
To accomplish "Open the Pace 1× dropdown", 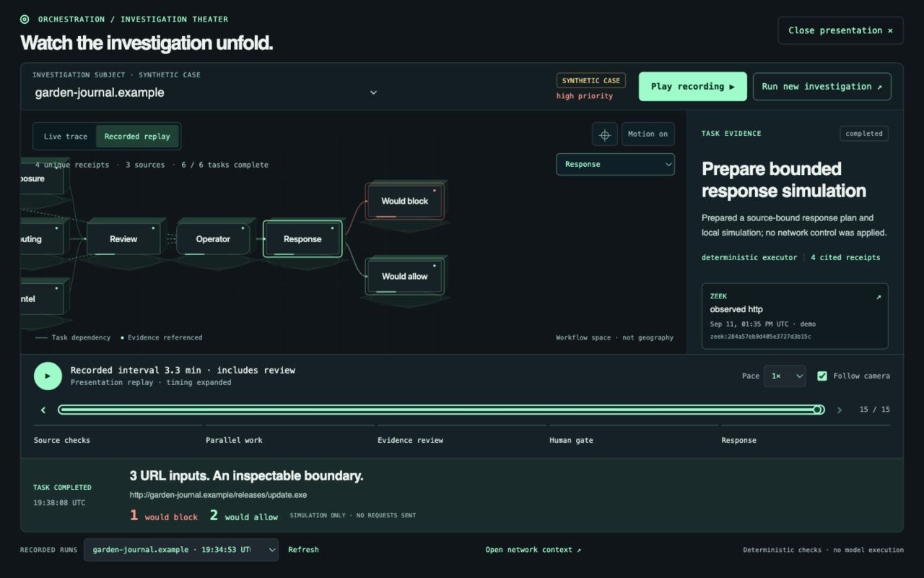I will pos(785,376).
